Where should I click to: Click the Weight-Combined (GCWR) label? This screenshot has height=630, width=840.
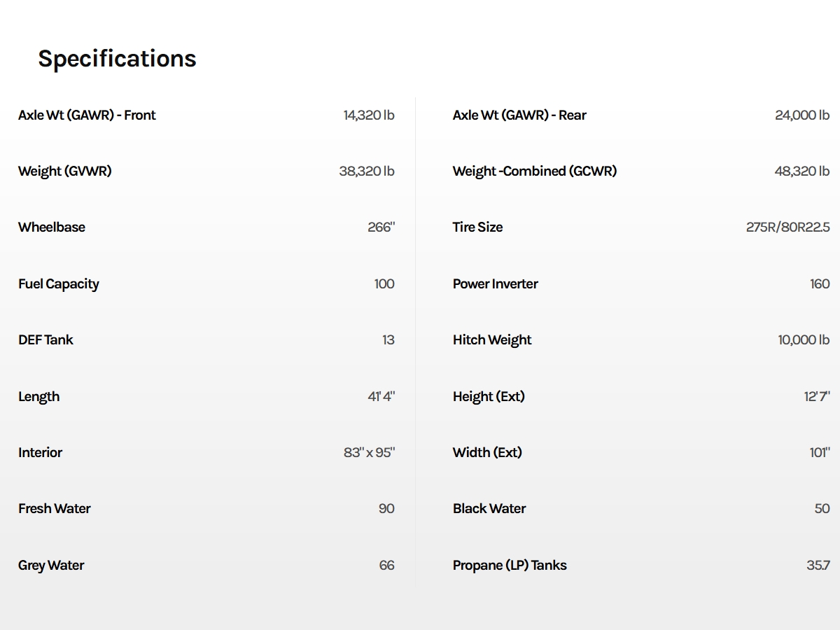[534, 171]
